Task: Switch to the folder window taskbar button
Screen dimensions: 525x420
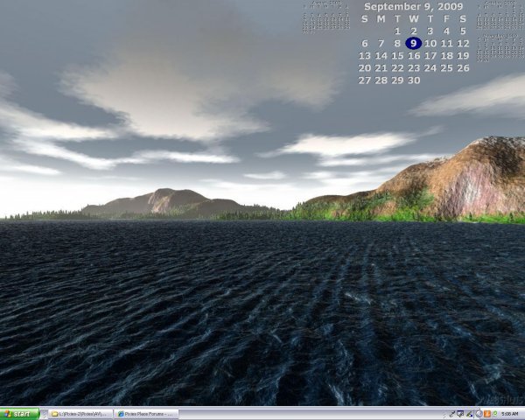Action: click(x=80, y=414)
